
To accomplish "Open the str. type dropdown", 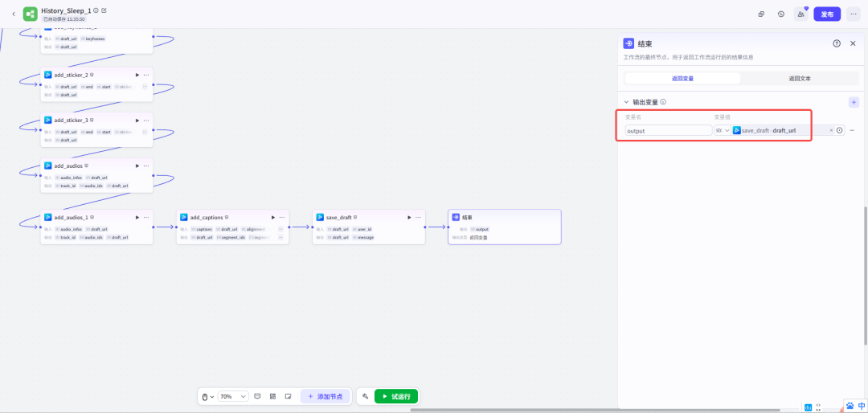I will pyautogui.click(x=723, y=131).
